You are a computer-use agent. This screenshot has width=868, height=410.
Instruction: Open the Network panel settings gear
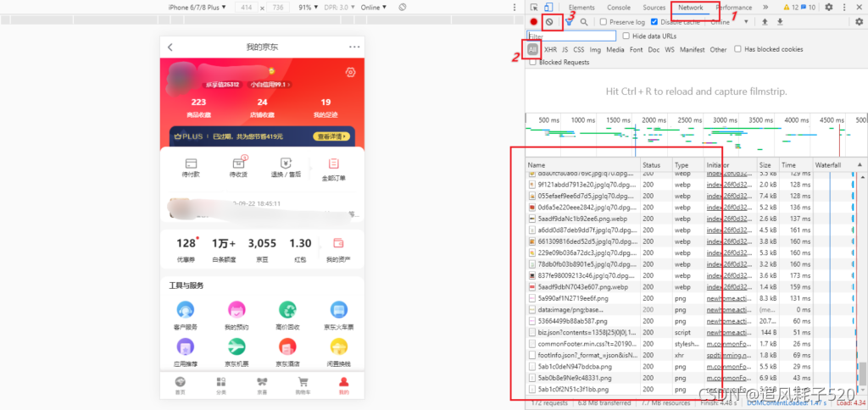coord(860,22)
